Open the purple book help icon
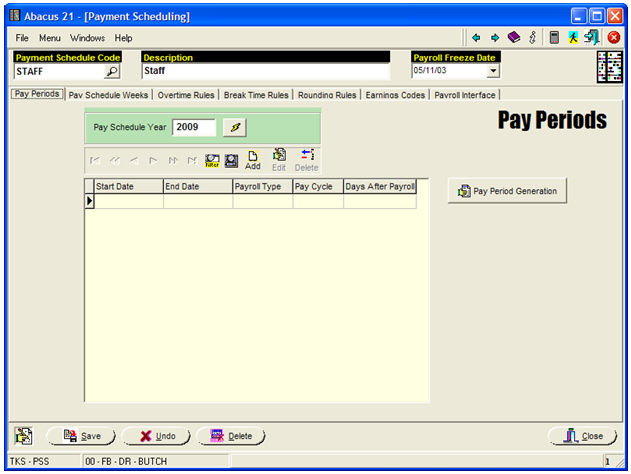 (x=513, y=37)
